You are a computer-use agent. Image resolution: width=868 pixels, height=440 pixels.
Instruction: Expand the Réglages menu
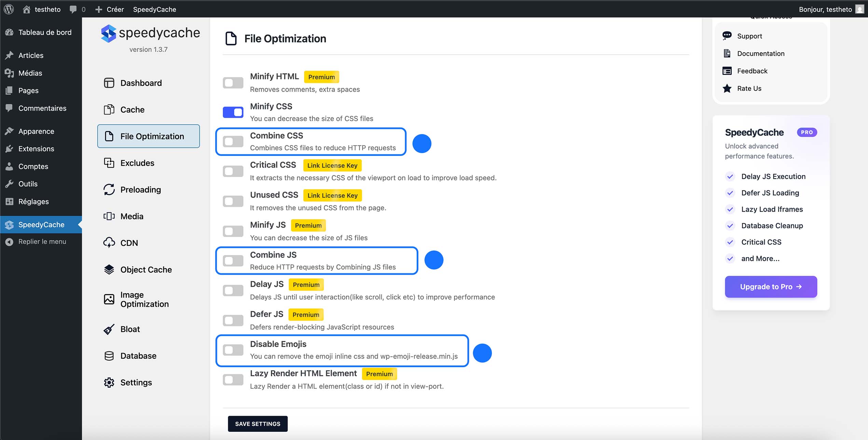click(x=33, y=201)
